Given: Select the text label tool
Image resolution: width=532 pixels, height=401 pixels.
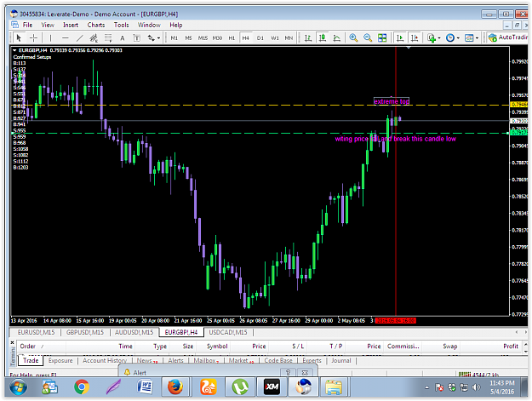Looking at the screenshot, I should [137, 38].
